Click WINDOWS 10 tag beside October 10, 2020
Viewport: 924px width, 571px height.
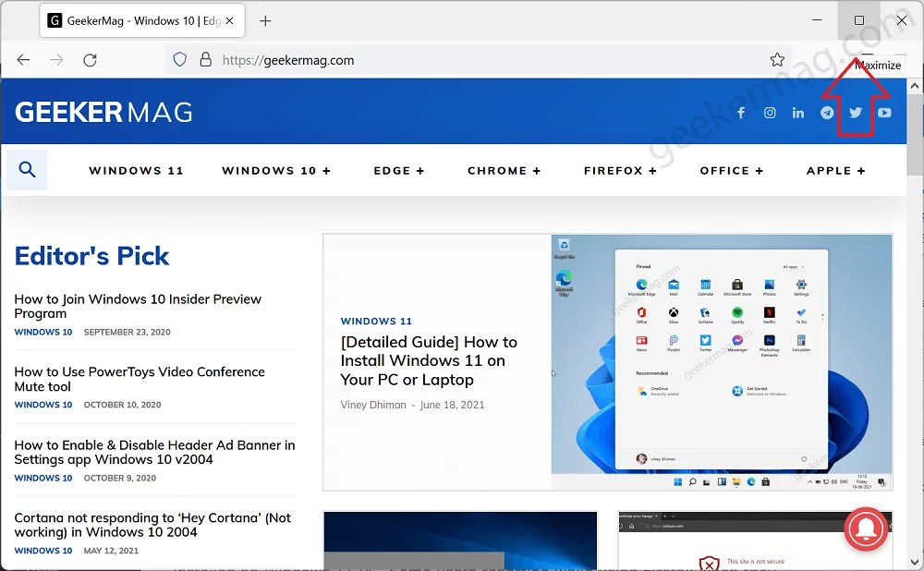[43, 405]
